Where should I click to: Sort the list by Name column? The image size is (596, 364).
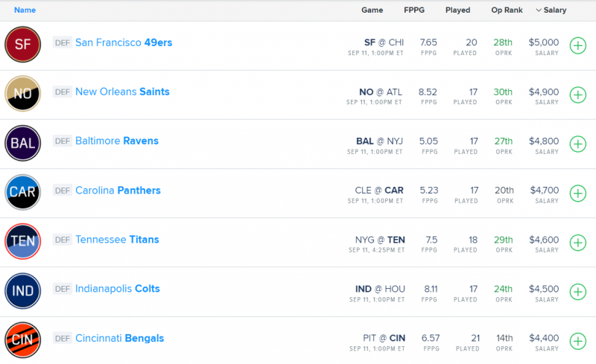[x=25, y=10]
